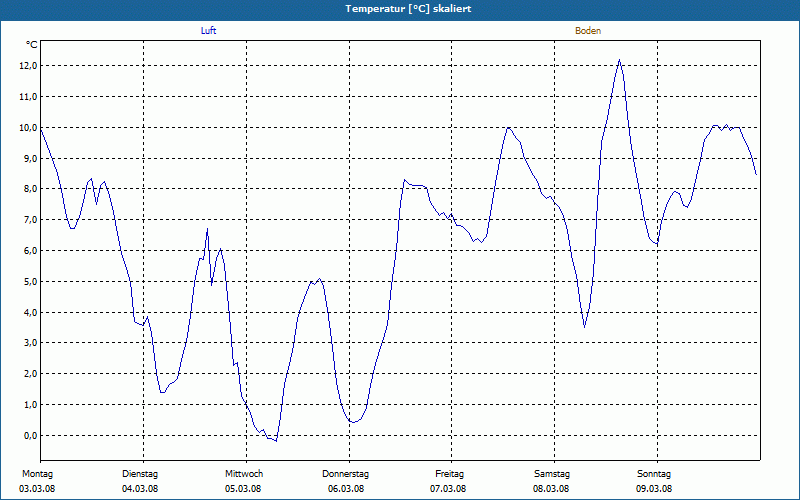The height and width of the screenshot is (500, 800).
Task: Click the '4,0' y-axis value
Action: click(x=30, y=312)
